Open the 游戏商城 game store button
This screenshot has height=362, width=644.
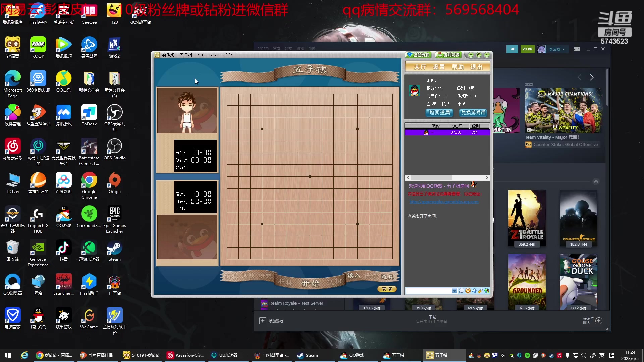click(448, 55)
